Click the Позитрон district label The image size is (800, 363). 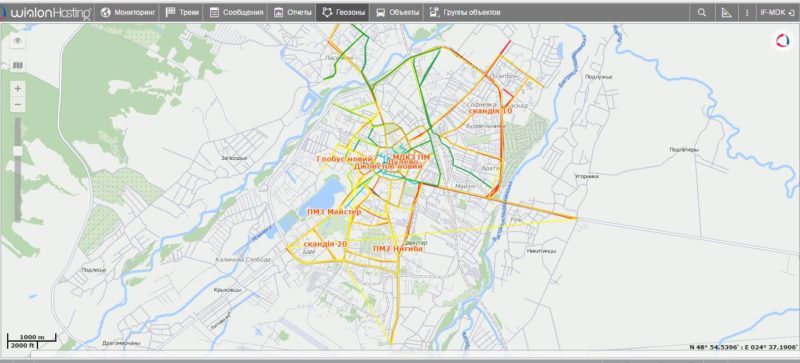503,76
